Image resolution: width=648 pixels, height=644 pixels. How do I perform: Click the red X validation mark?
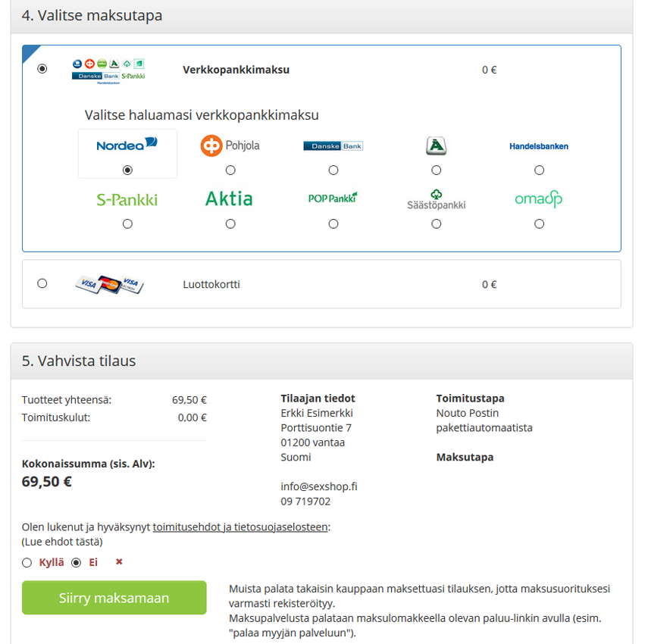119,562
